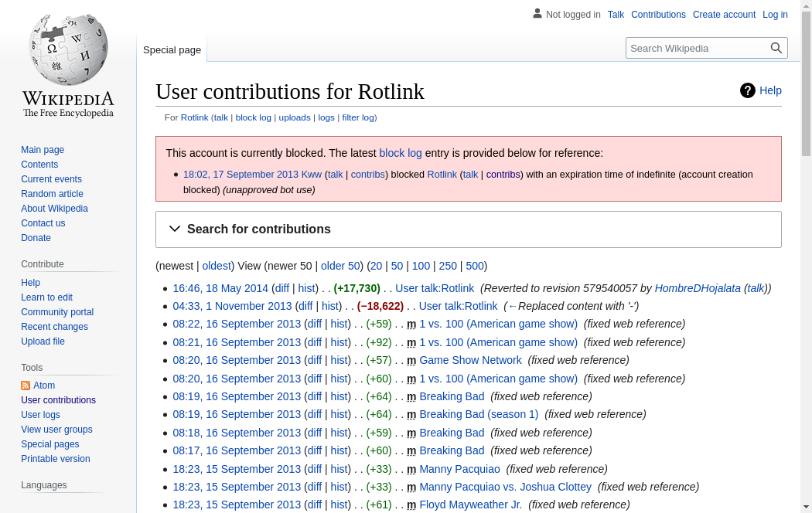Open the Log in link
The height and width of the screenshot is (513, 812).
point(775,15)
